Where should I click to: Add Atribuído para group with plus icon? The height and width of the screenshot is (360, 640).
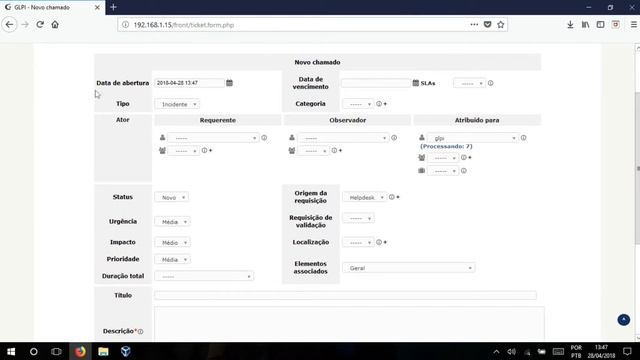pos(470,158)
